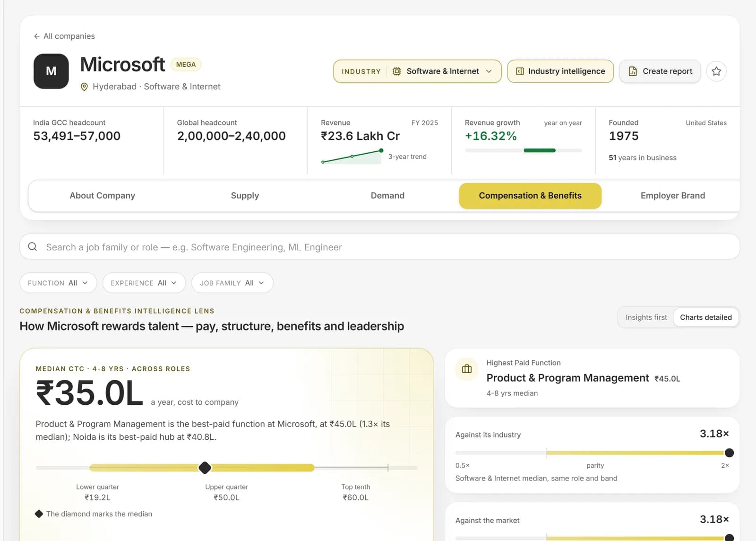Expand the Experience All filter
756x541 pixels.
click(x=144, y=283)
